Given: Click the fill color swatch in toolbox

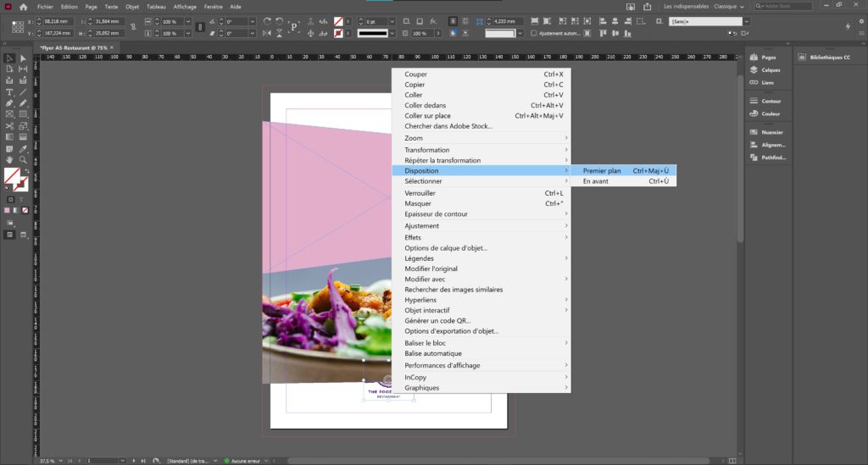Looking at the screenshot, I should (x=12, y=176).
